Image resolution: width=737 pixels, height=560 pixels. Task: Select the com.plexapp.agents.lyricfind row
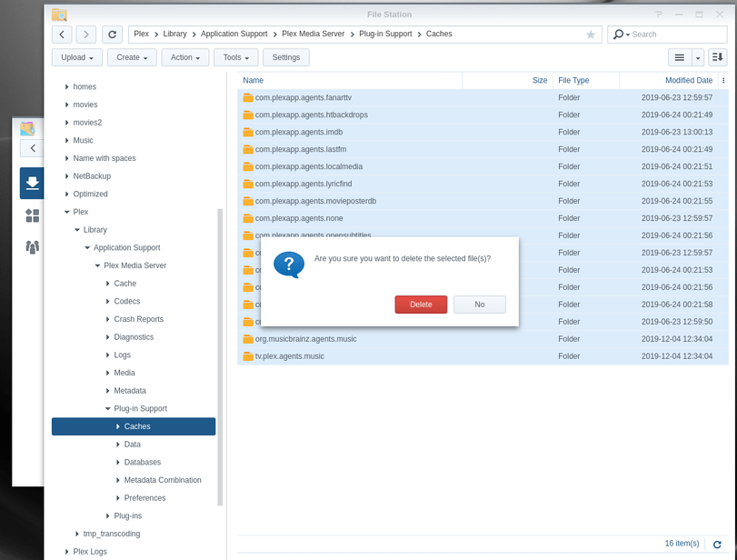[x=483, y=184]
